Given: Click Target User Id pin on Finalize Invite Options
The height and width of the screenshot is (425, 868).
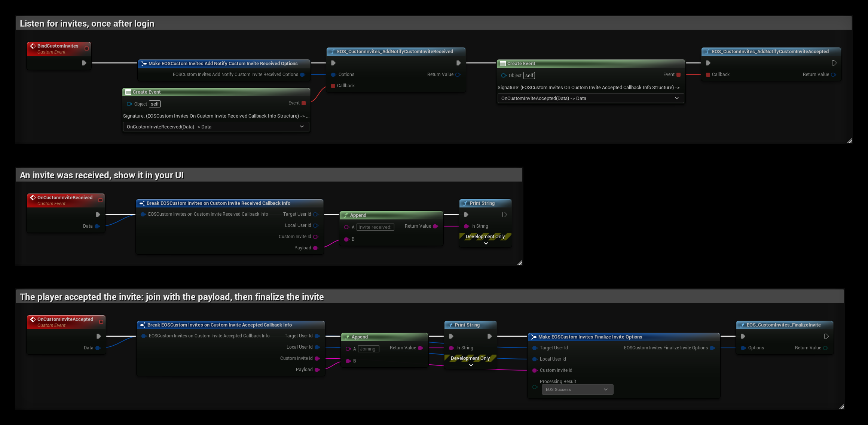Looking at the screenshot, I should click(x=535, y=348).
